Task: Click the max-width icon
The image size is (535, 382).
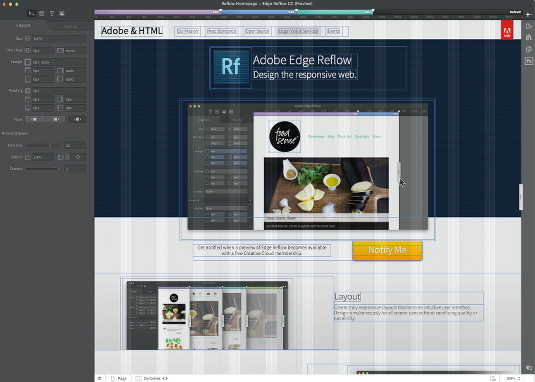Action: pyautogui.click(x=60, y=50)
